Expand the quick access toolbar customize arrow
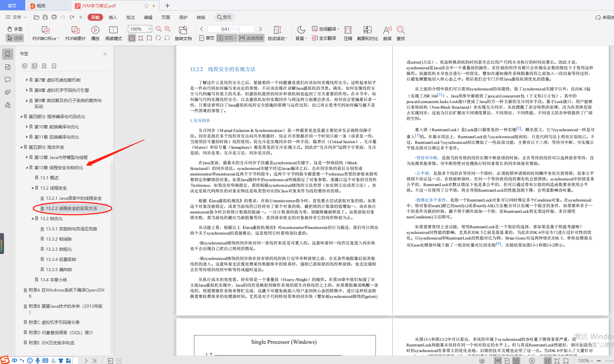 [81, 17]
